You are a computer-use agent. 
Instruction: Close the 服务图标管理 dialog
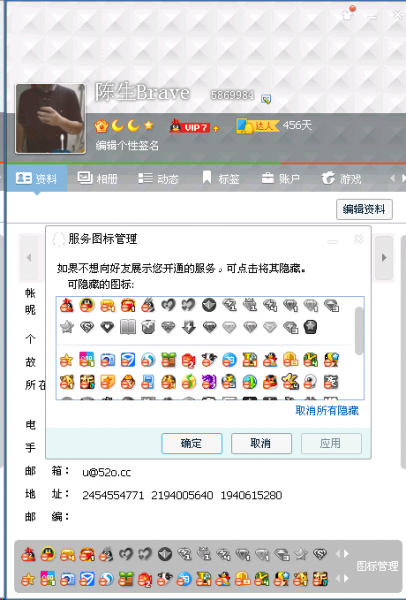(359, 239)
